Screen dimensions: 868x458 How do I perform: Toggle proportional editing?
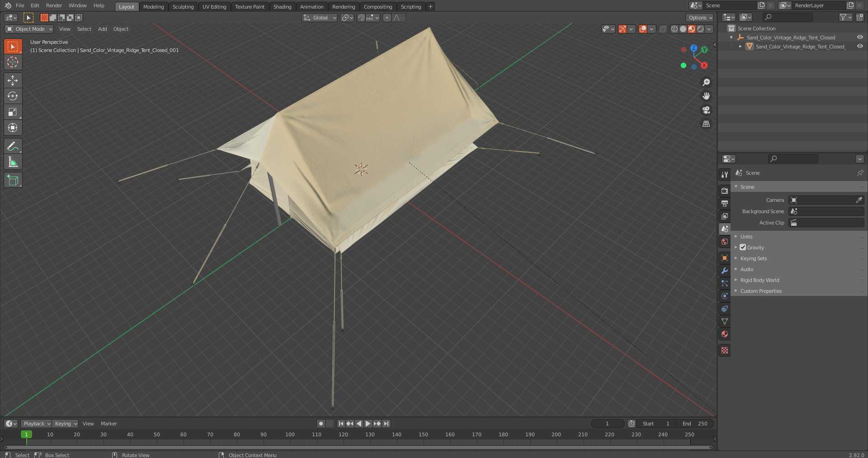coord(387,18)
